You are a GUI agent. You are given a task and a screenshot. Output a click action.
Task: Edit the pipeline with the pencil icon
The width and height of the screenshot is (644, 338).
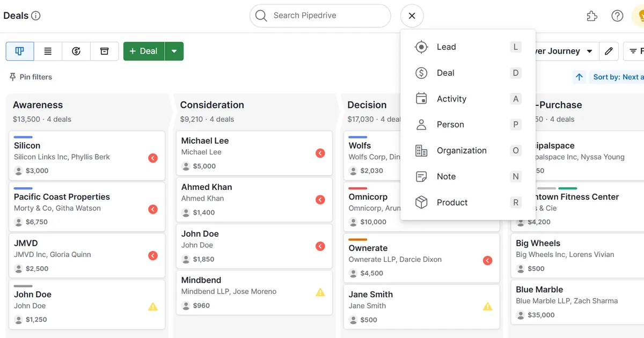(609, 51)
